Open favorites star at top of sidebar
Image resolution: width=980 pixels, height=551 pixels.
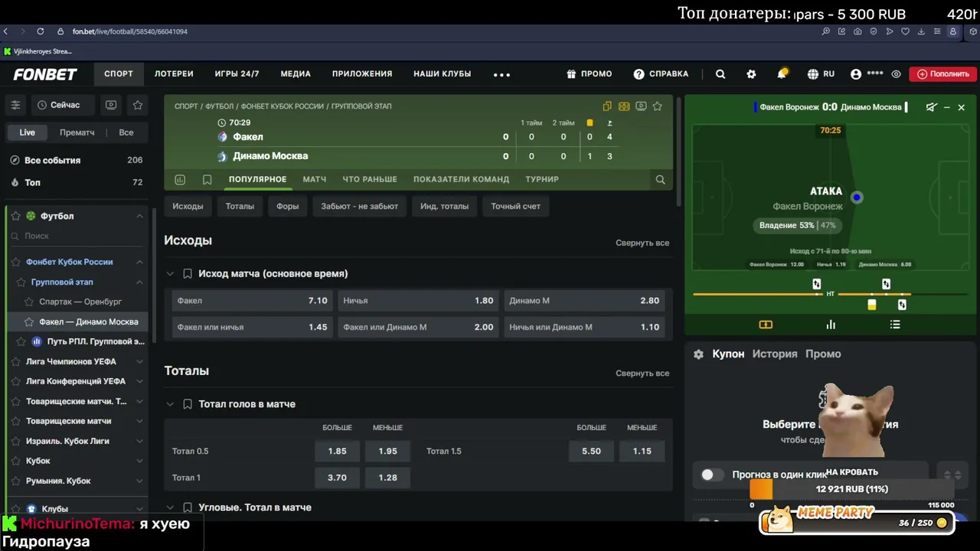tap(138, 105)
